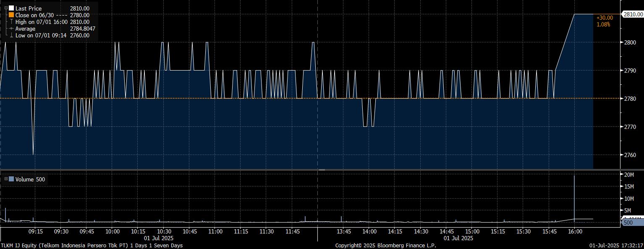Click the 16:00 time axis label
Image resolution: width=644 pixels, height=249 pixels.
pyautogui.click(x=575, y=231)
